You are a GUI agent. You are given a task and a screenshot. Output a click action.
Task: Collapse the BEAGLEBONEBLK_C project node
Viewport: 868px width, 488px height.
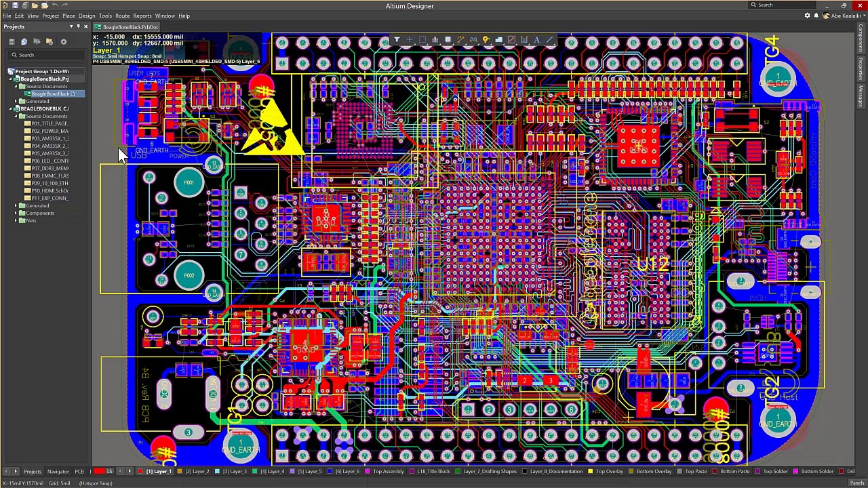[12, 109]
